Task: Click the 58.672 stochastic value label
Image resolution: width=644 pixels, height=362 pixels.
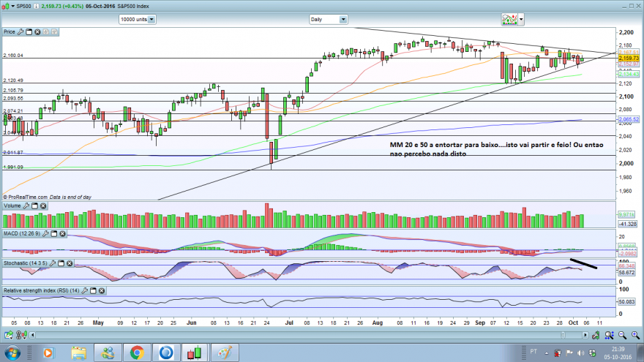Action: point(626,273)
